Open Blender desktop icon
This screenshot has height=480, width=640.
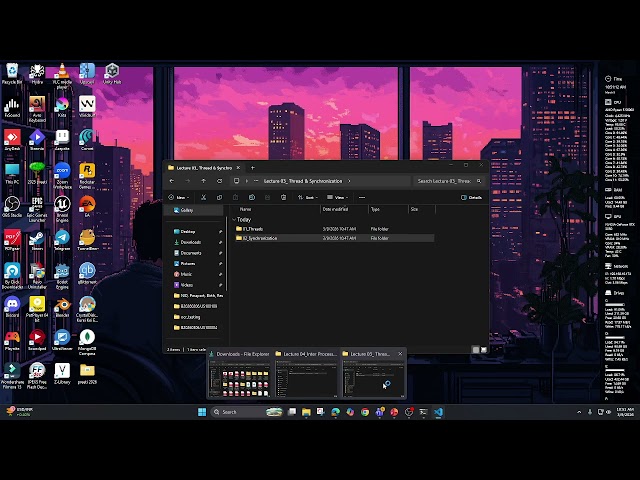click(x=62, y=307)
